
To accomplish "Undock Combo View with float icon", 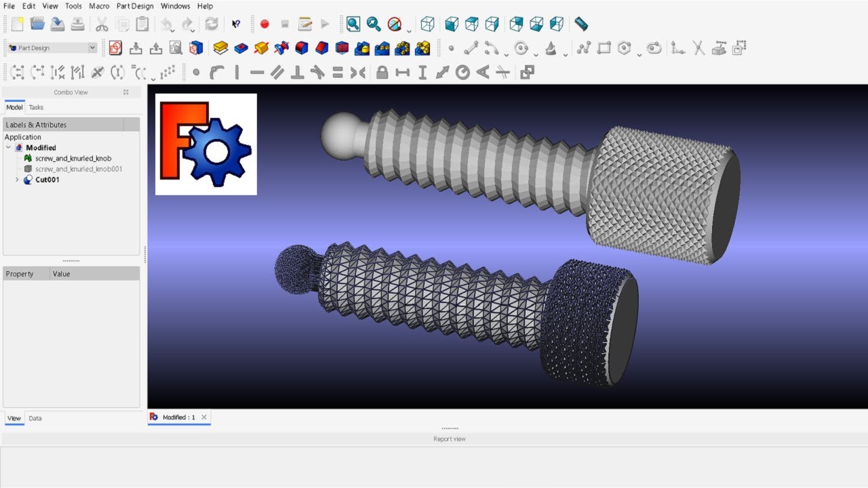I will (x=125, y=92).
